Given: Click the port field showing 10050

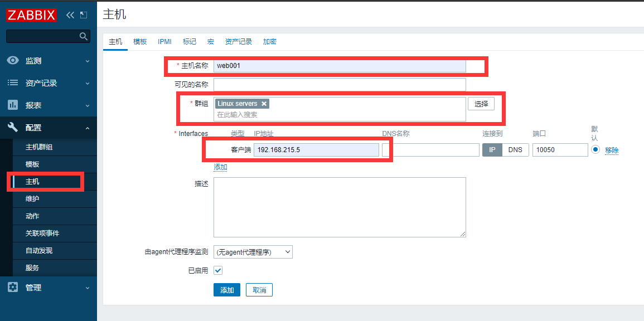Looking at the screenshot, I should [x=560, y=150].
